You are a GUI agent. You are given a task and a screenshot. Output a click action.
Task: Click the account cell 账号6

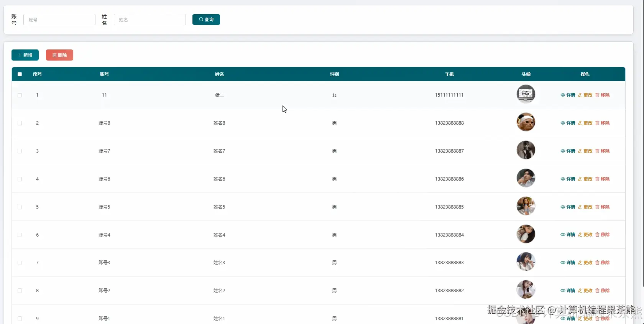104,179
